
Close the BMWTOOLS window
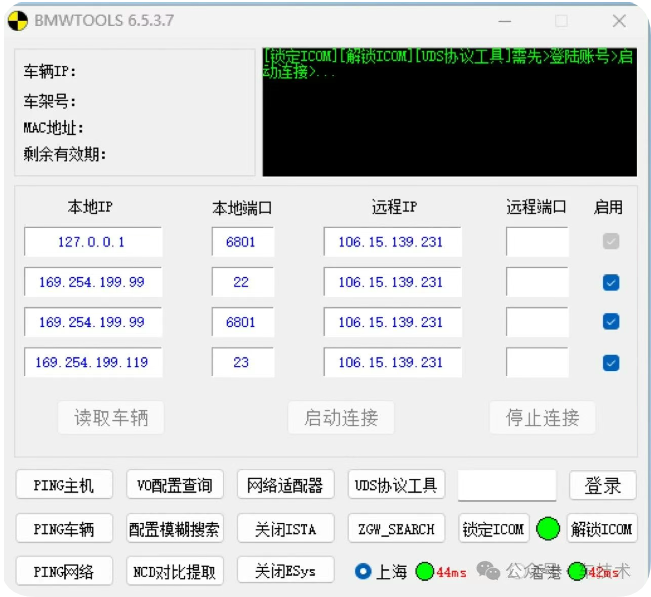[x=619, y=21]
